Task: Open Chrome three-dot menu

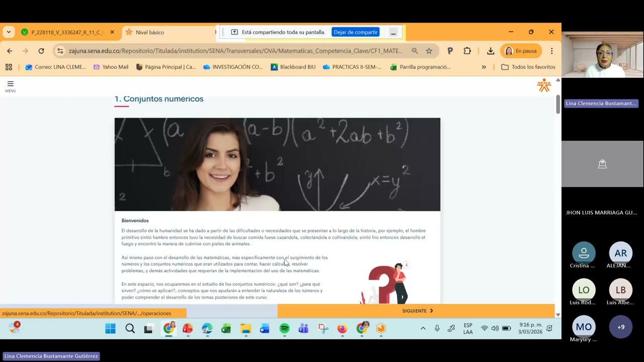Action: click(552, 51)
